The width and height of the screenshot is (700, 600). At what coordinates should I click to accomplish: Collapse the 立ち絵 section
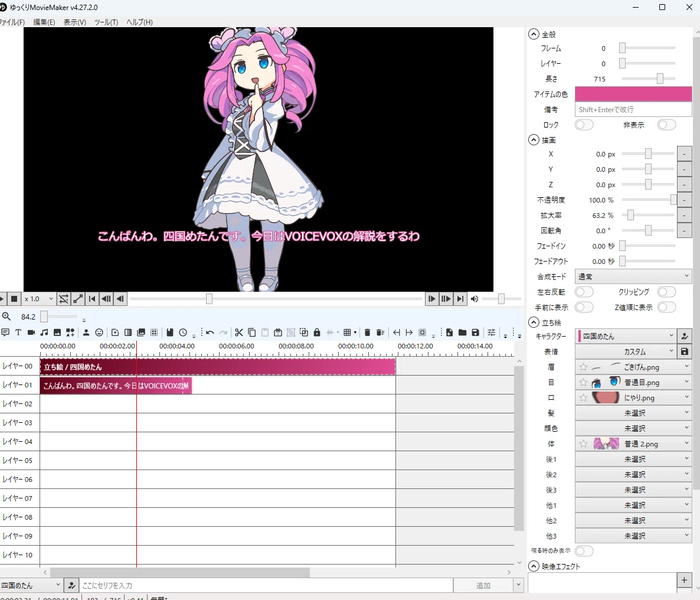tap(534, 322)
